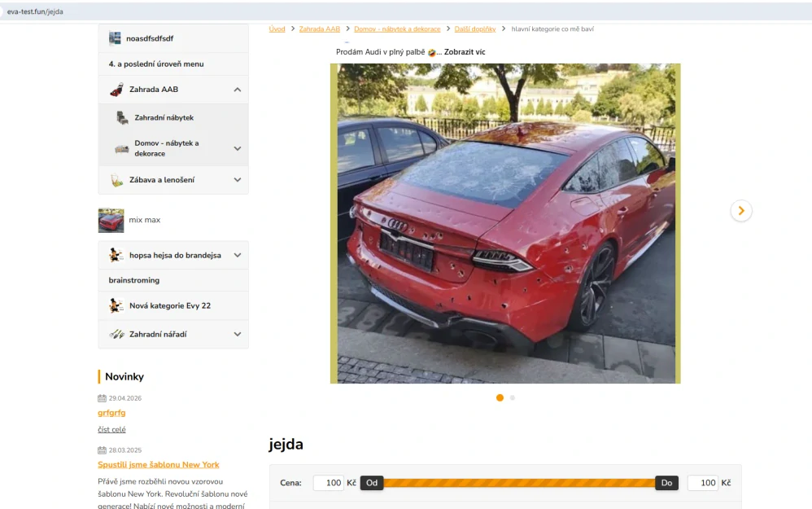Viewport: 812px width, 509px height.
Task: Focus the minimum price input field
Action: point(329,483)
